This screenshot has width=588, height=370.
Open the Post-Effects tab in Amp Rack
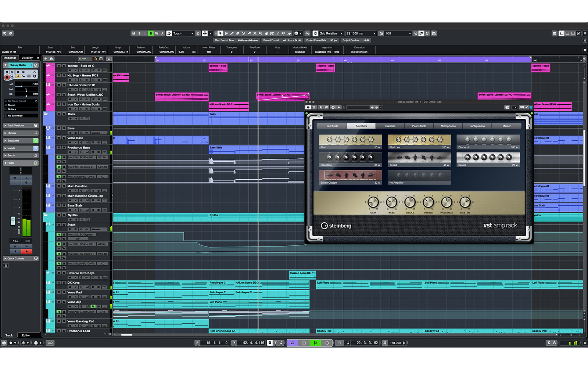point(419,126)
